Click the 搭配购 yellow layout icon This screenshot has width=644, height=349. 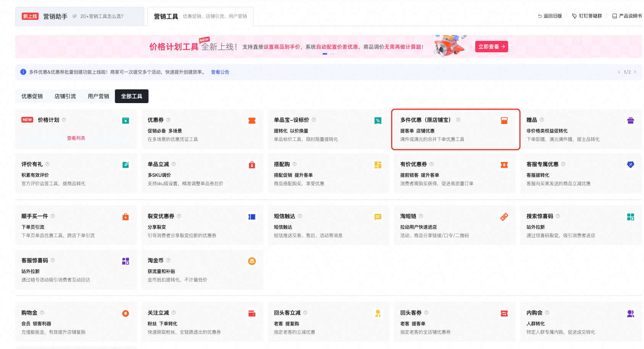(x=378, y=165)
